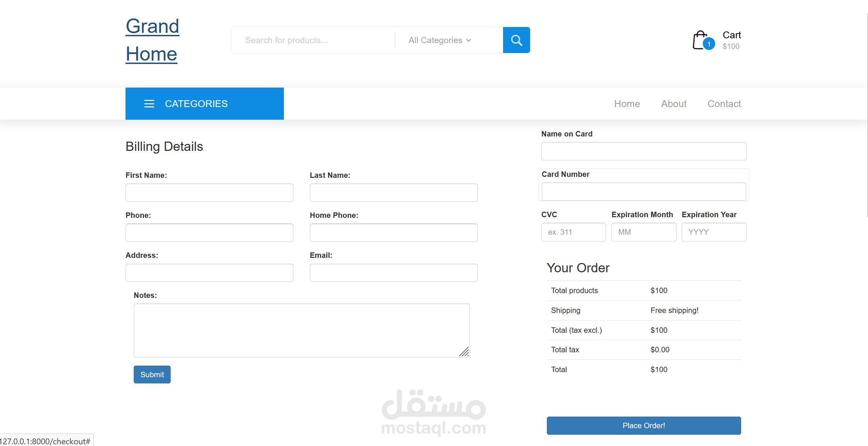The height and width of the screenshot is (446, 868).
Task: Click the magnifier search button
Action: (x=516, y=40)
